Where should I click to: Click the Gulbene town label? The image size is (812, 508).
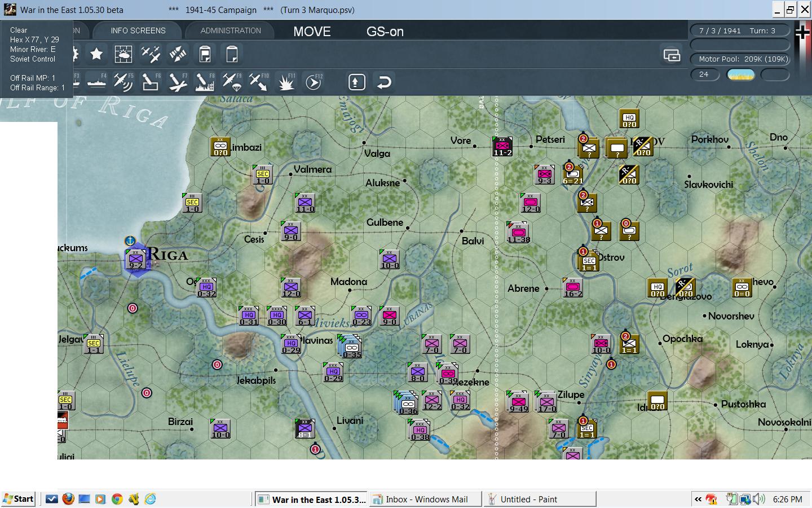coord(385,222)
